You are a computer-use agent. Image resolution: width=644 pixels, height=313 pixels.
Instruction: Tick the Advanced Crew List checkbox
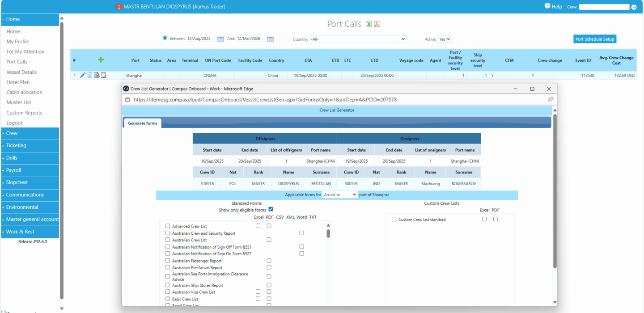168,226
